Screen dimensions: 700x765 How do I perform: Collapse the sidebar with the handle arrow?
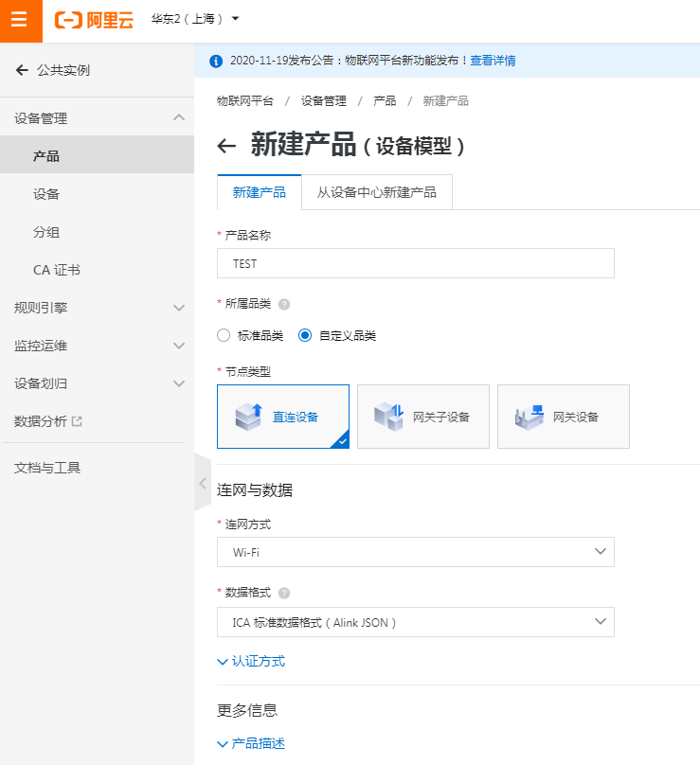coord(203,483)
